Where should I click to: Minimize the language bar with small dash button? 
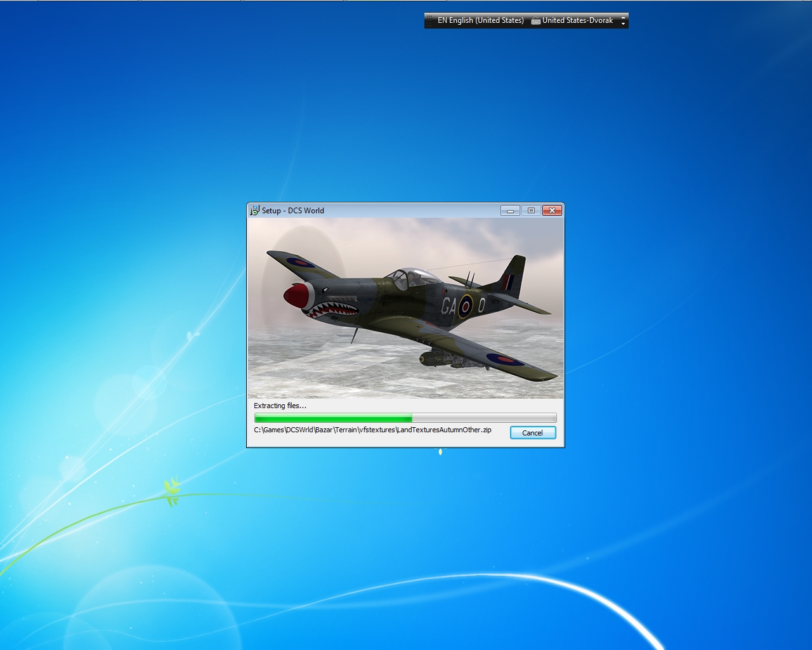point(623,17)
